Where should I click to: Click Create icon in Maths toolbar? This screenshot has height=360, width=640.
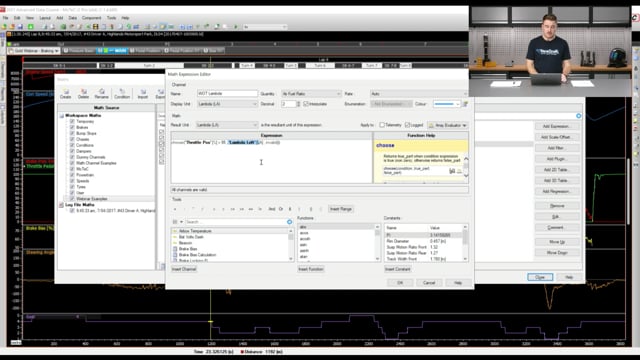coord(66,94)
